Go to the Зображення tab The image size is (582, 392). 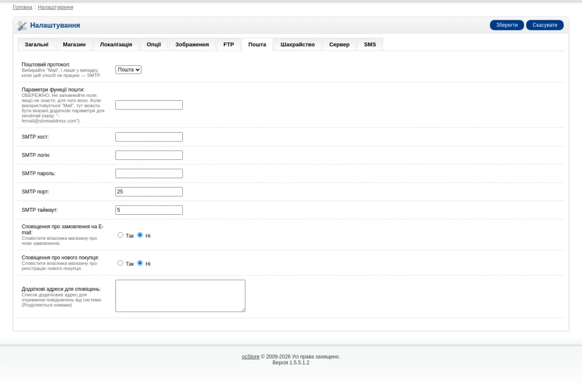click(x=192, y=45)
